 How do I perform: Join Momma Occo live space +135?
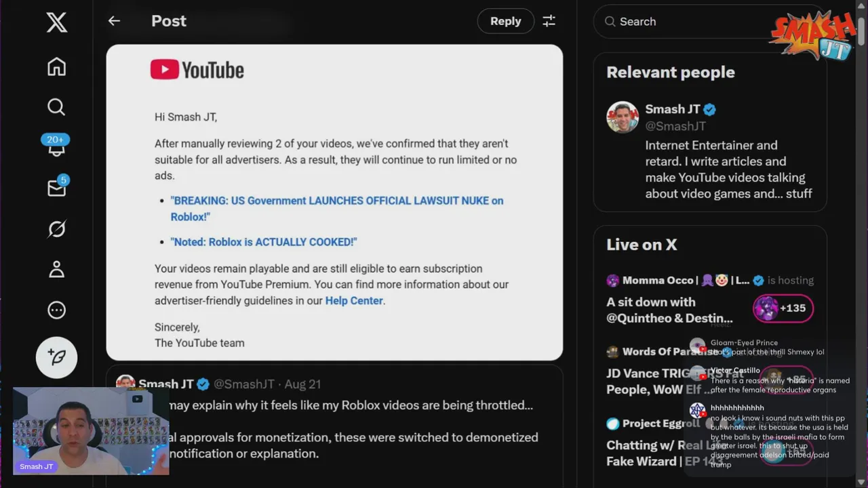(783, 308)
